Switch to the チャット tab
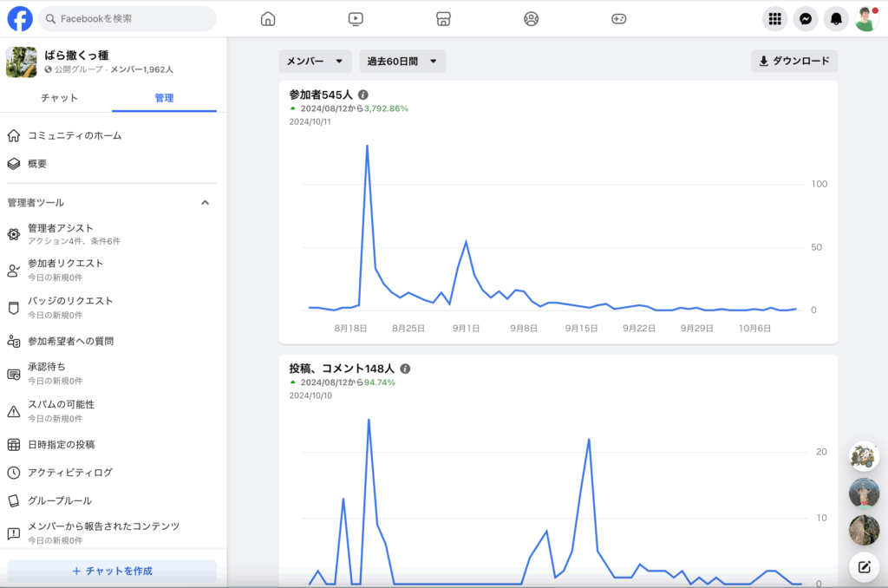 pos(59,98)
